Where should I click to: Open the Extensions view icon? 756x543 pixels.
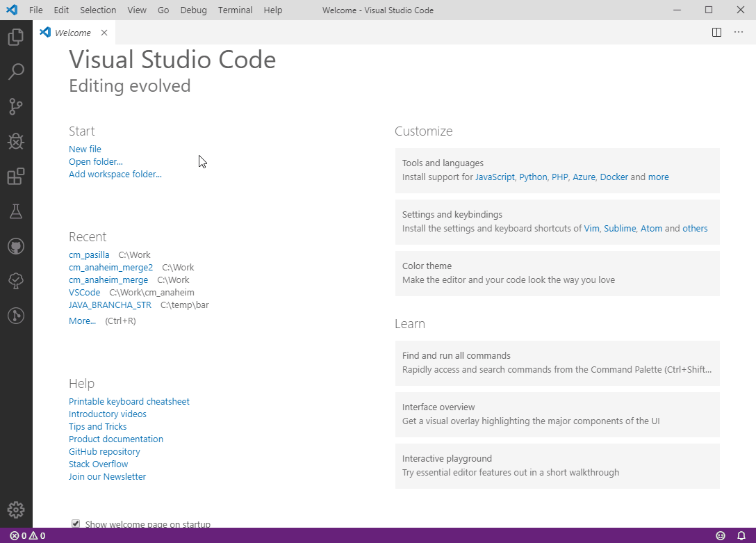coord(16,177)
